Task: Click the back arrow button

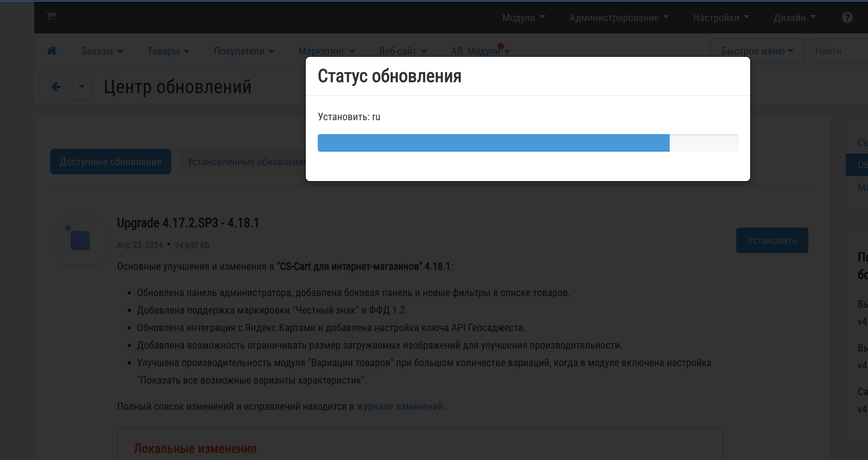Action: tap(56, 87)
